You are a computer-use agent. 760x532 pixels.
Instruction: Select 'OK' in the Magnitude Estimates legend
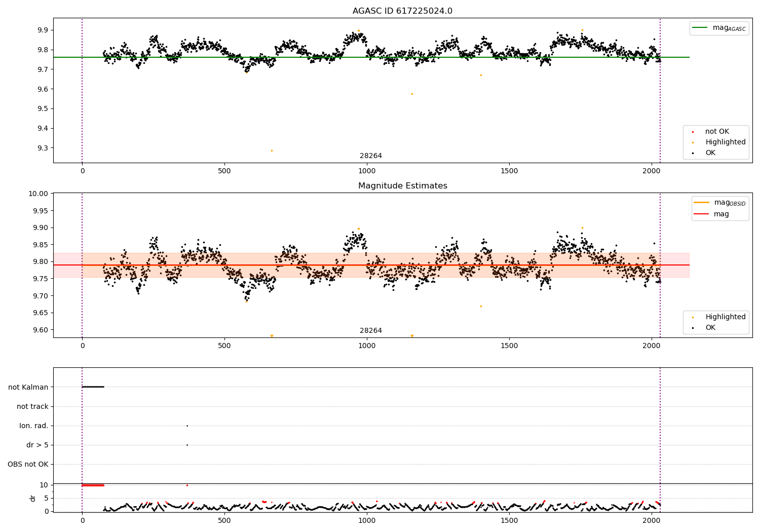[x=710, y=328]
